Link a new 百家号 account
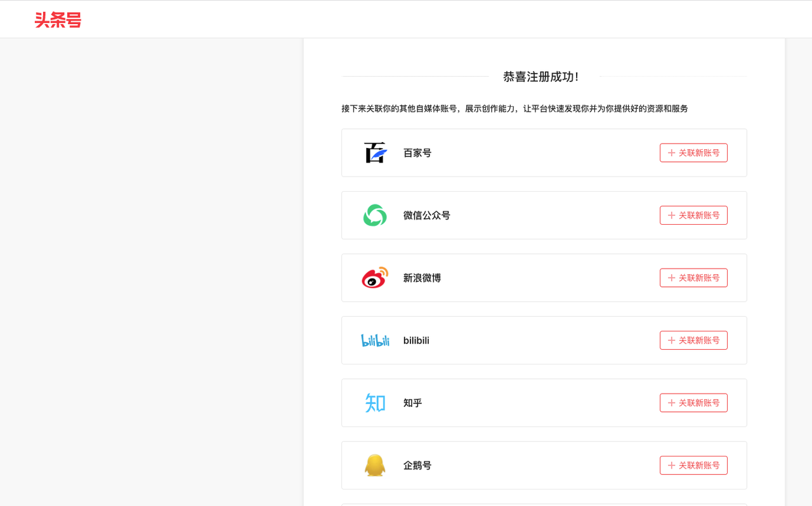 tap(693, 153)
